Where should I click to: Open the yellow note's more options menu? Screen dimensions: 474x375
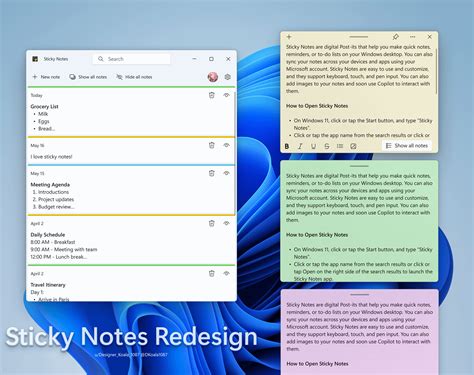(x=413, y=37)
